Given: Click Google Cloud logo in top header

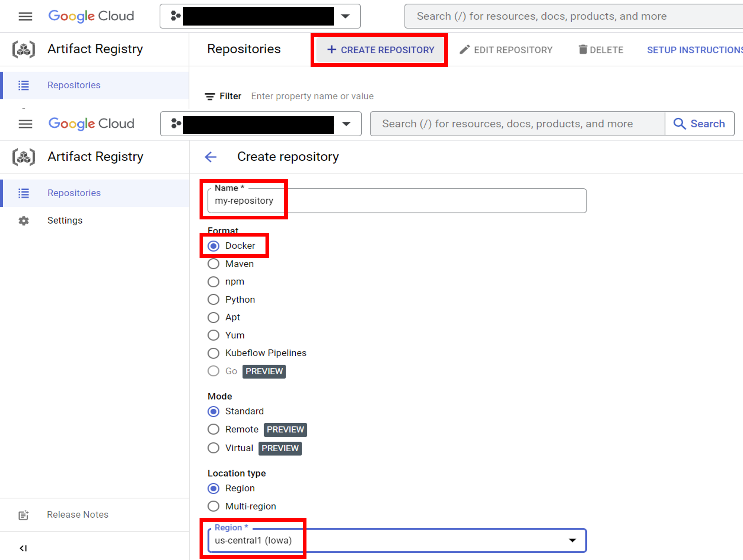Looking at the screenshot, I should pyautogui.click(x=91, y=16).
